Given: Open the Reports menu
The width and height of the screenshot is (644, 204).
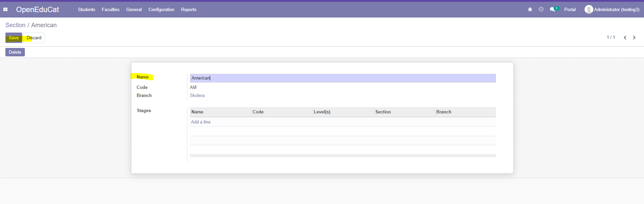Looking at the screenshot, I should 189,9.
